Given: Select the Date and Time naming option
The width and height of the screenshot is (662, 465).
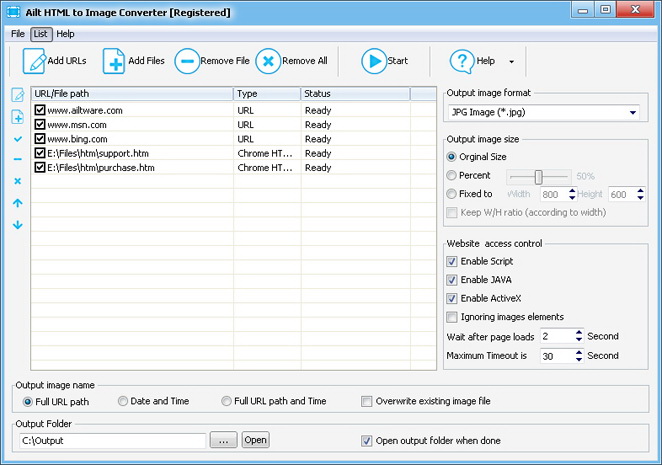Looking at the screenshot, I should tap(123, 401).
